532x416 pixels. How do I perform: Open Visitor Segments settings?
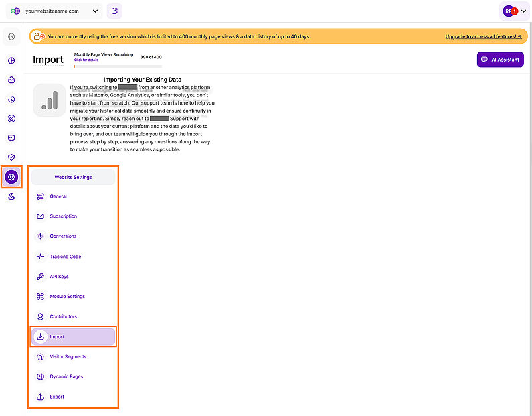pyautogui.click(x=68, y=356)
